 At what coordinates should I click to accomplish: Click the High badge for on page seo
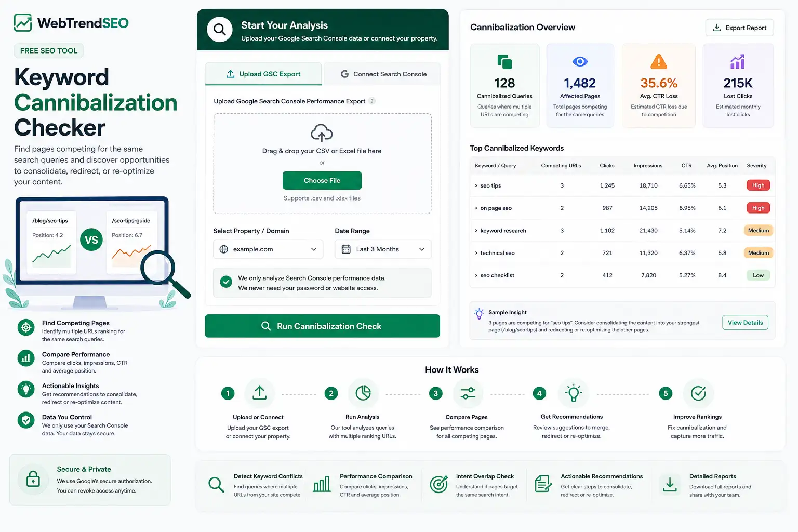758,208
